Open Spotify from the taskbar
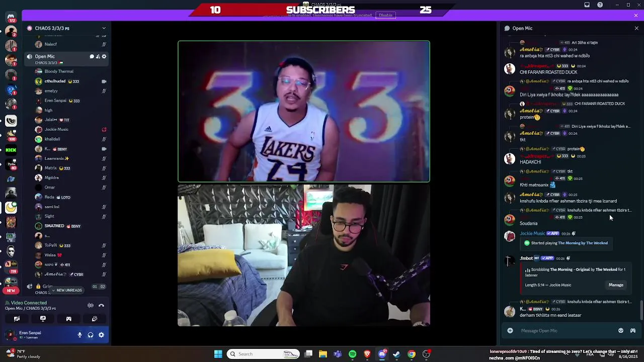 (352, 354)
